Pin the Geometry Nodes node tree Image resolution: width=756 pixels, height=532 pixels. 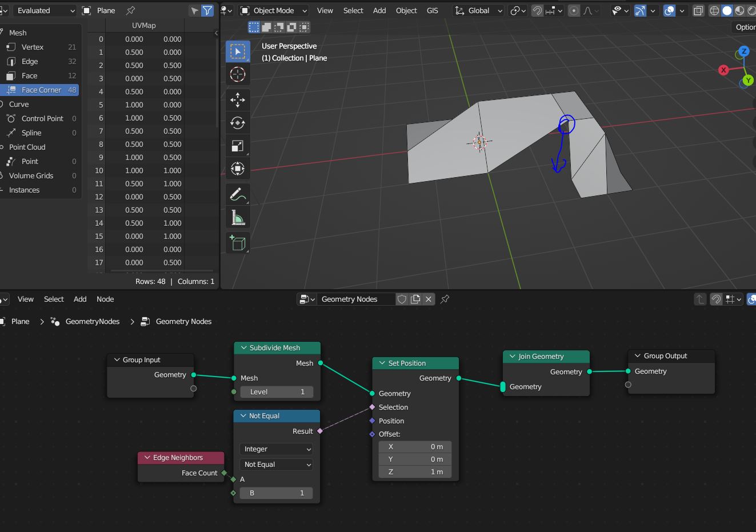445,299
